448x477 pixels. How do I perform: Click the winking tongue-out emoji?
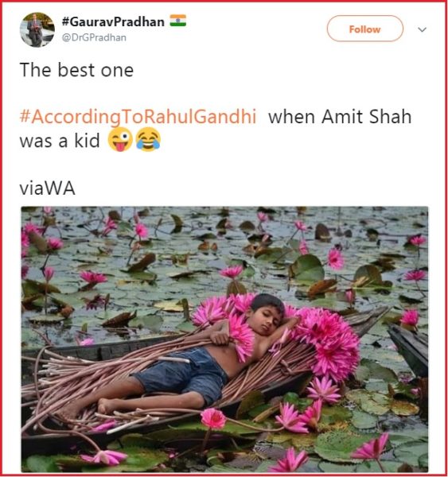[x=121, y=140]
